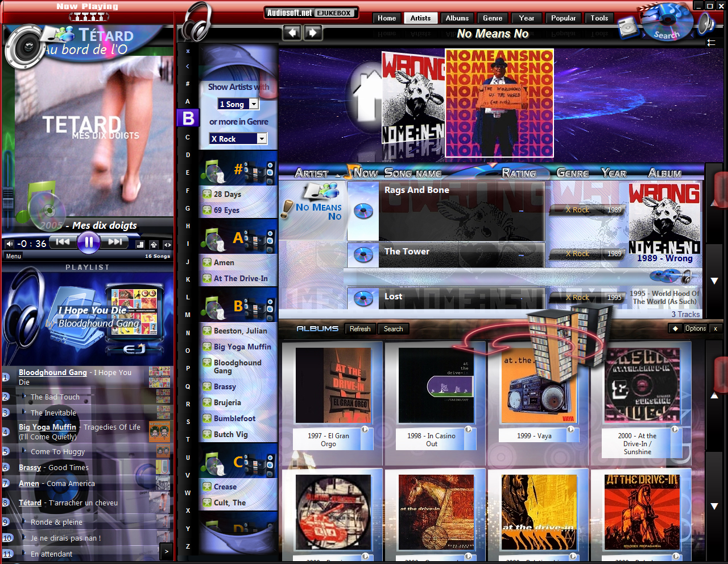Skip to the next track
Image resolution: width=728 pixels, height=564 pixels.
pos(115,242)
